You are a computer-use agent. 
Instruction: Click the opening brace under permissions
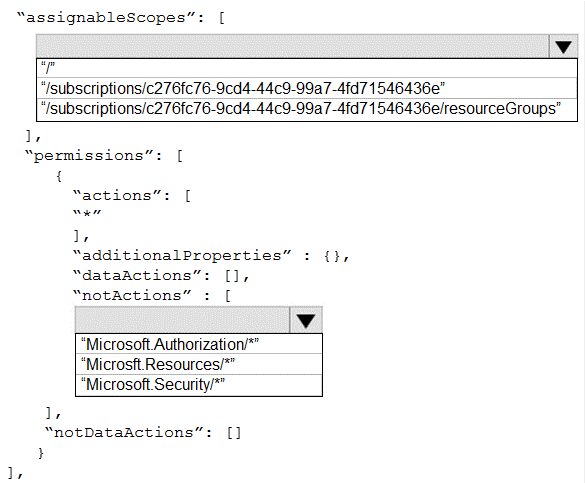point(59,176)
